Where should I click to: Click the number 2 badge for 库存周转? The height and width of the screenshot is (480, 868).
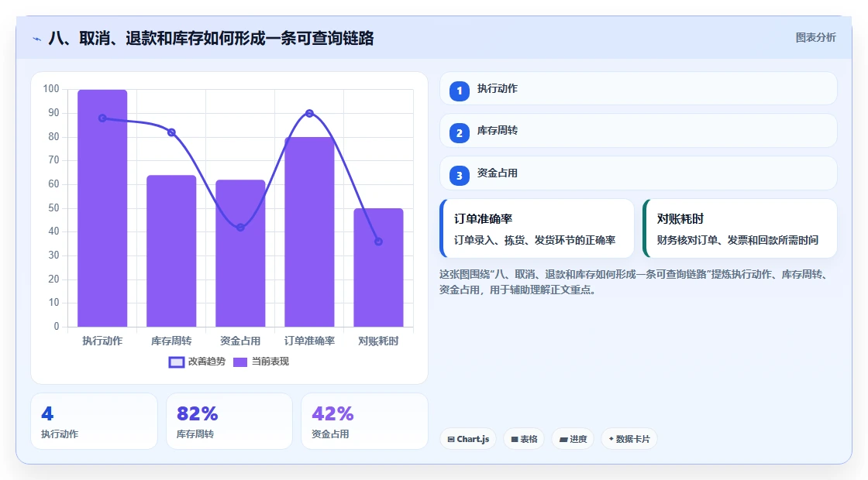(x=459, y=132)
